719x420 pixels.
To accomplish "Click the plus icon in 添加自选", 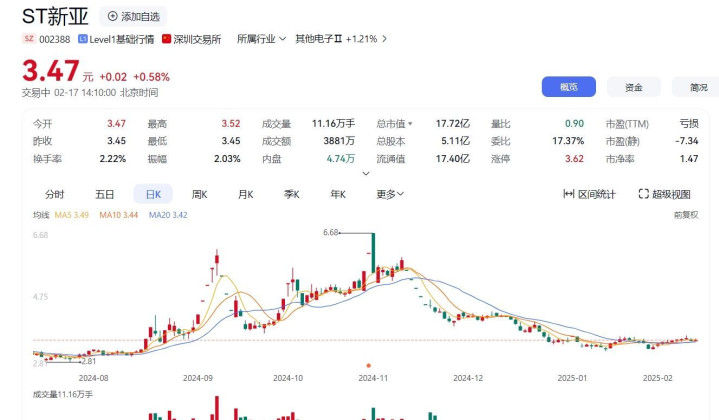I will point(112,17).
